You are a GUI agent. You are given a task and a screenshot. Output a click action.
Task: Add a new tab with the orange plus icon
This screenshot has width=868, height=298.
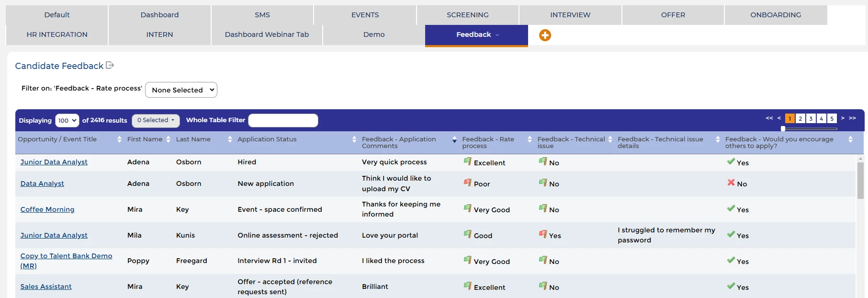[x=545, y=35]
